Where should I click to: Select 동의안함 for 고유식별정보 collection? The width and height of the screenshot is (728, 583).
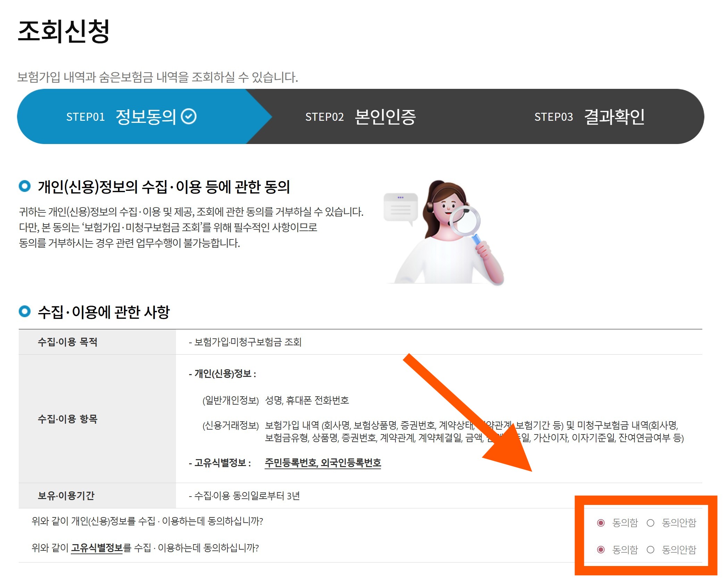(651, 550)
